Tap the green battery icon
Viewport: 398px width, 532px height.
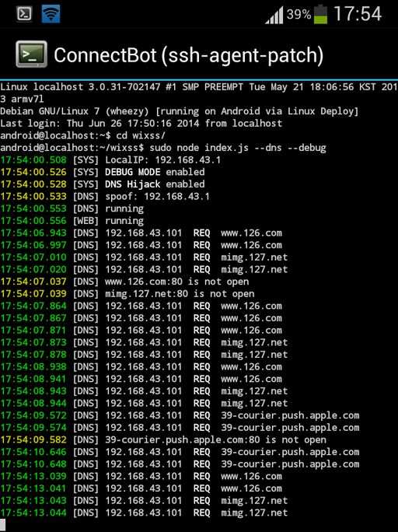[321, 15]
